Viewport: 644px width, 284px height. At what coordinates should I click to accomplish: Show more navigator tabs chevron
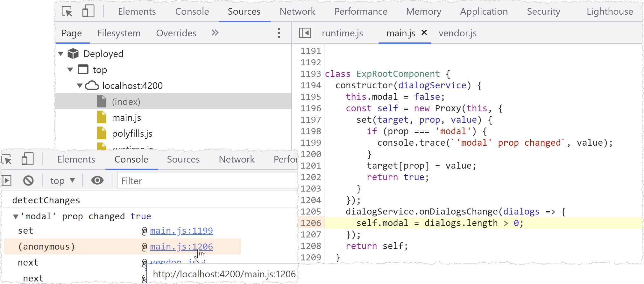coord(215,33)
